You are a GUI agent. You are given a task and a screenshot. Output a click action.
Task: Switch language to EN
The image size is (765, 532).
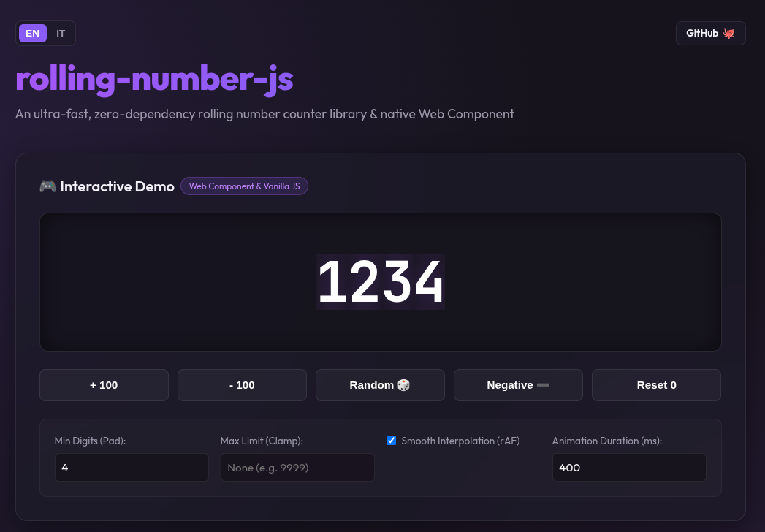[x=33, y=33]
